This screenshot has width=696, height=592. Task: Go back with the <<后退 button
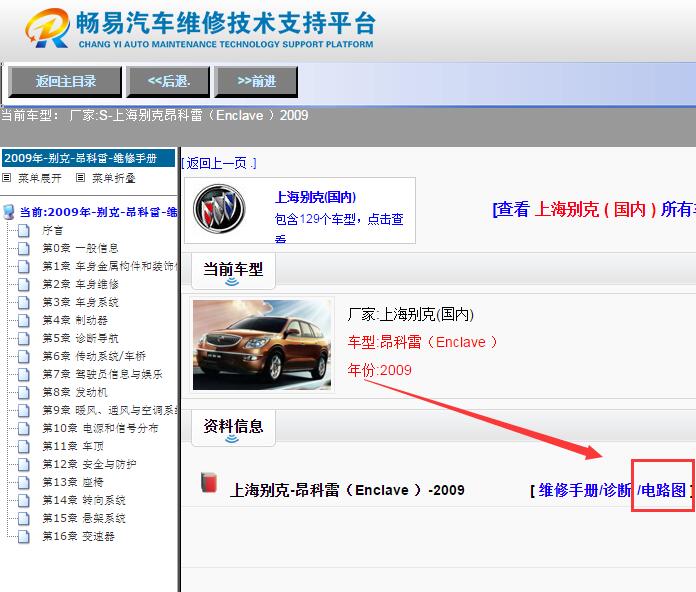168,82
